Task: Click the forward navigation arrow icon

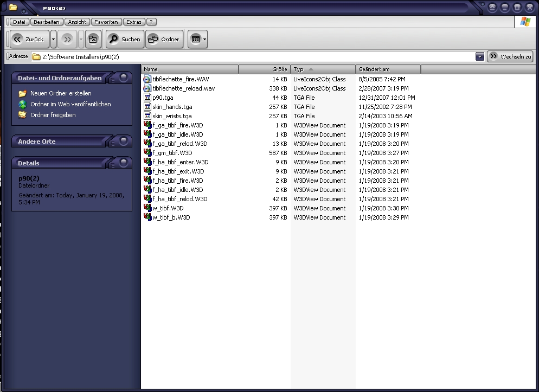Action: click(x=67, y=39)
